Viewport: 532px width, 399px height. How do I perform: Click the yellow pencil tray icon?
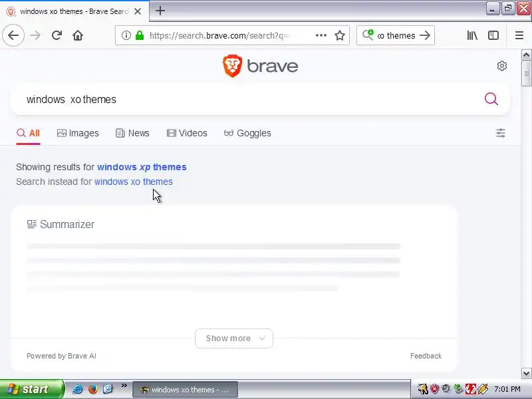pyautogui.click(x=483, y=389)
